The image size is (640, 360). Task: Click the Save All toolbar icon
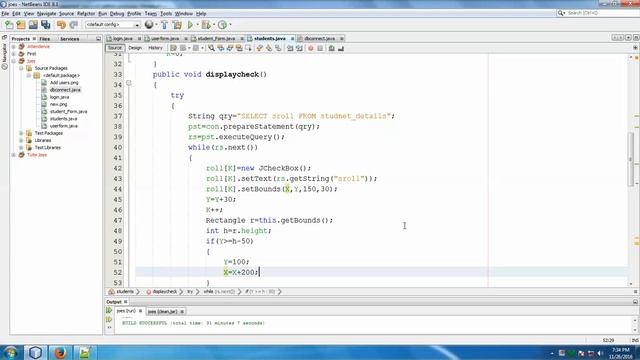[x=45, y=25]
